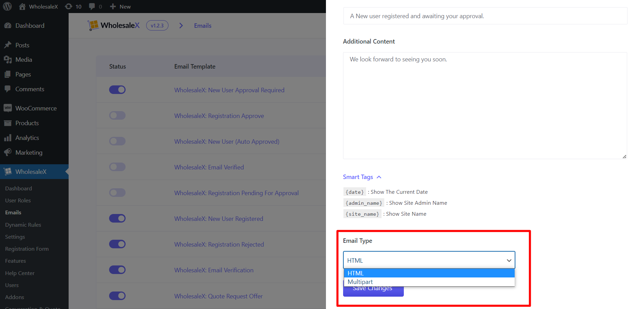The width and height of the screenshot is (644, 309).
Task: Open the Posts menu item
Action: [x=22, y=45]
